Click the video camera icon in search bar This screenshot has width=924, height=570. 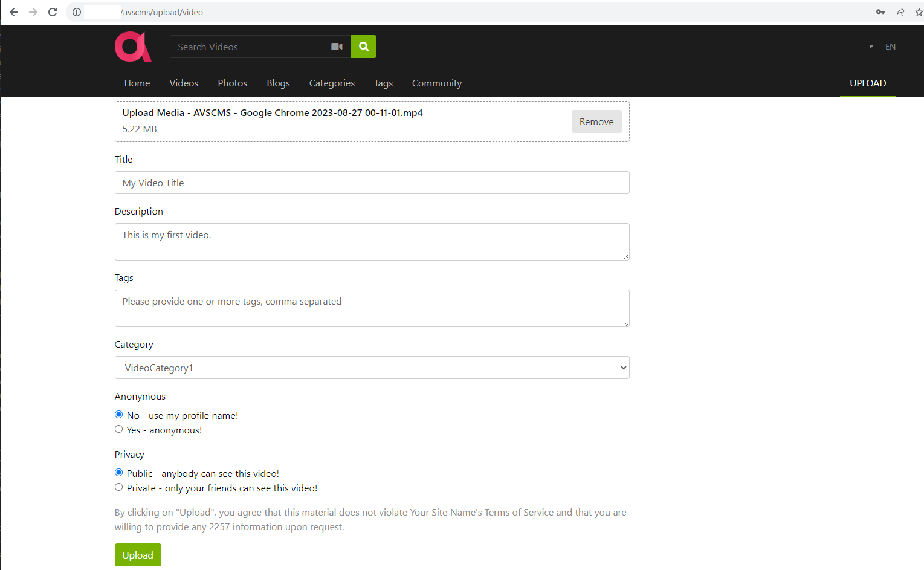tap(337, 47)
